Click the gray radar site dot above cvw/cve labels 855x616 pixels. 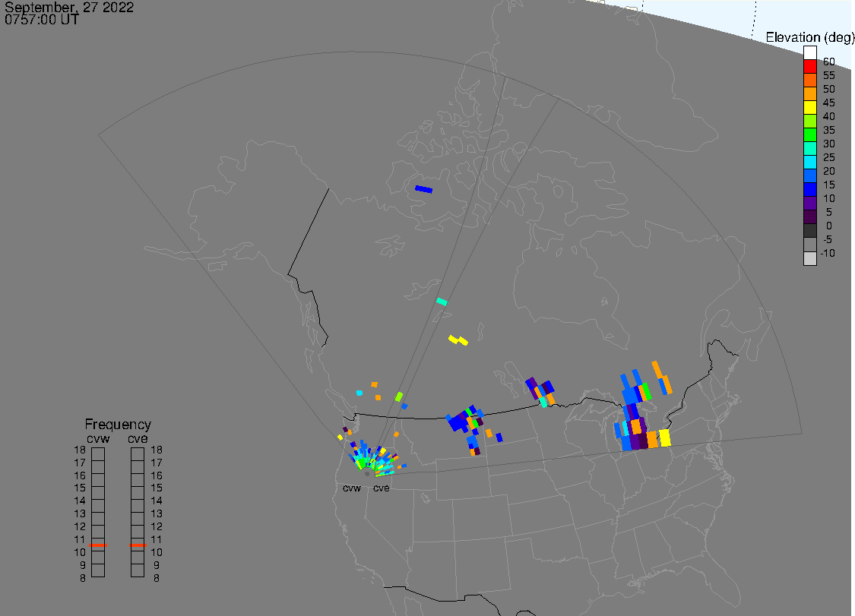(367, 474)
